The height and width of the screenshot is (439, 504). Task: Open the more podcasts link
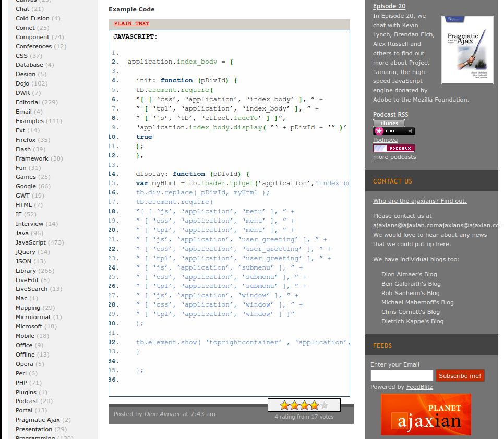click(394, 157)
